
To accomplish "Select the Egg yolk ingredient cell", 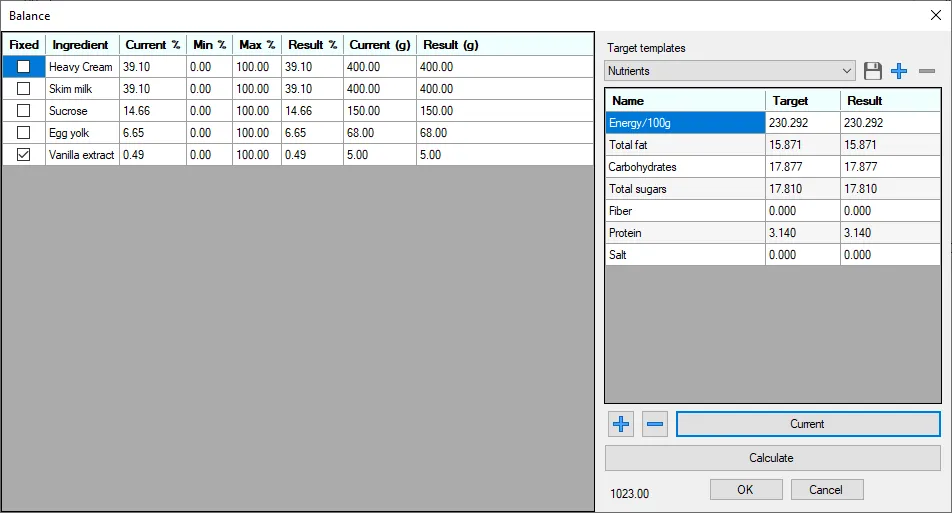I will [x=82, y=132].
